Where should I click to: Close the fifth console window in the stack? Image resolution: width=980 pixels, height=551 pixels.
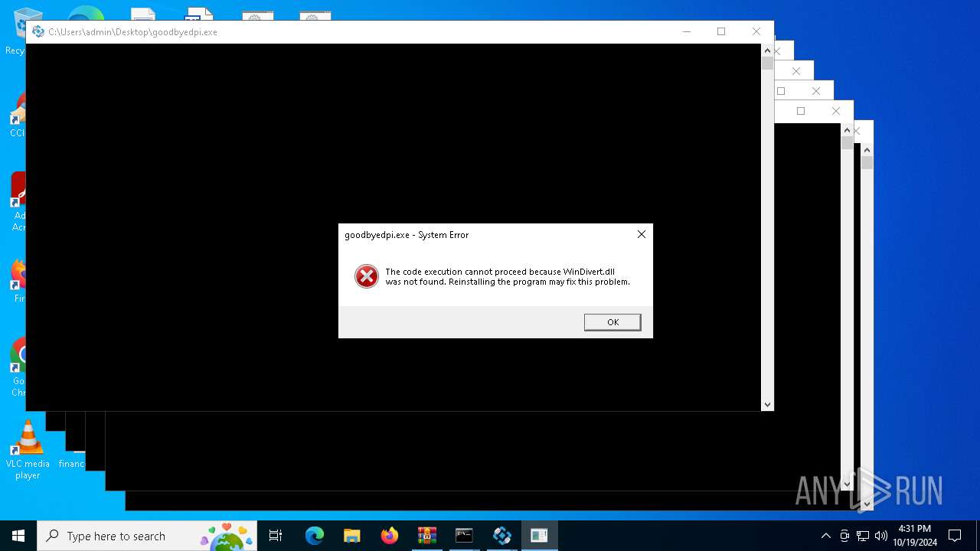[836, 111]
